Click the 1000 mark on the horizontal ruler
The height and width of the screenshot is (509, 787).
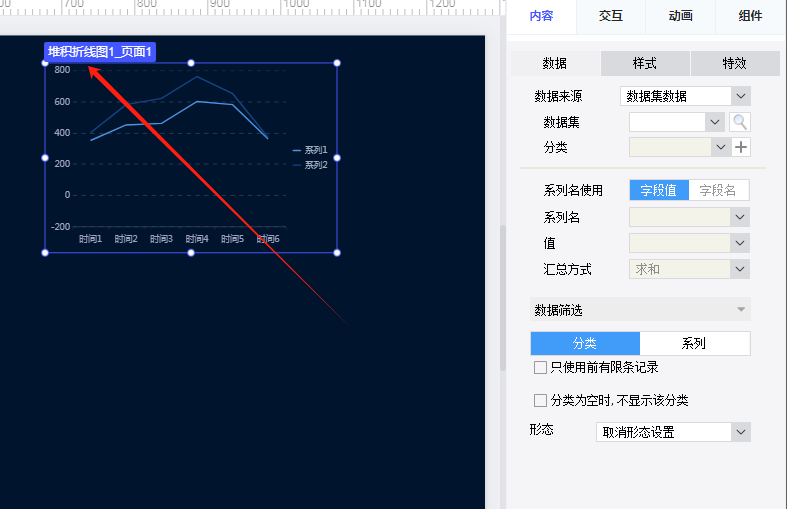(x=296, y=4)
